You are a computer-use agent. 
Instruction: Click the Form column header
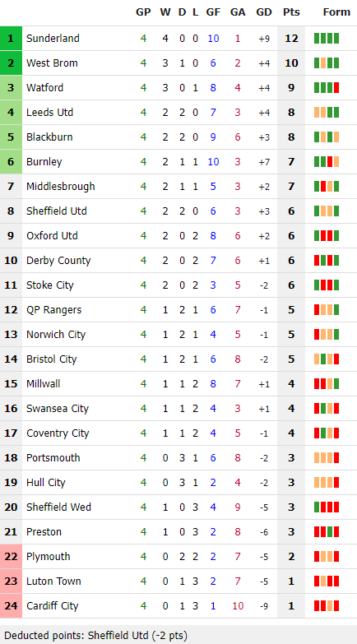pyautogui.click(x=336, y=12)
